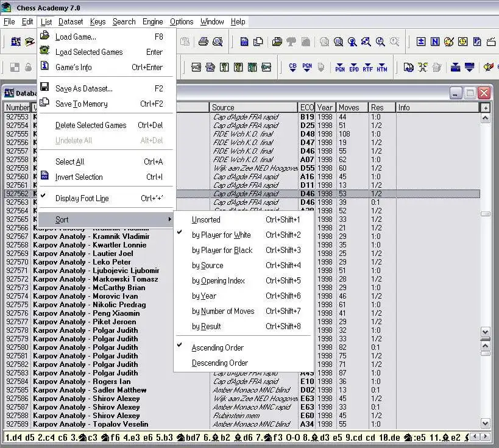Open the Engine menu in menu bar
The width and height of the screenshot is (499, 448).
tap(152, 21)
